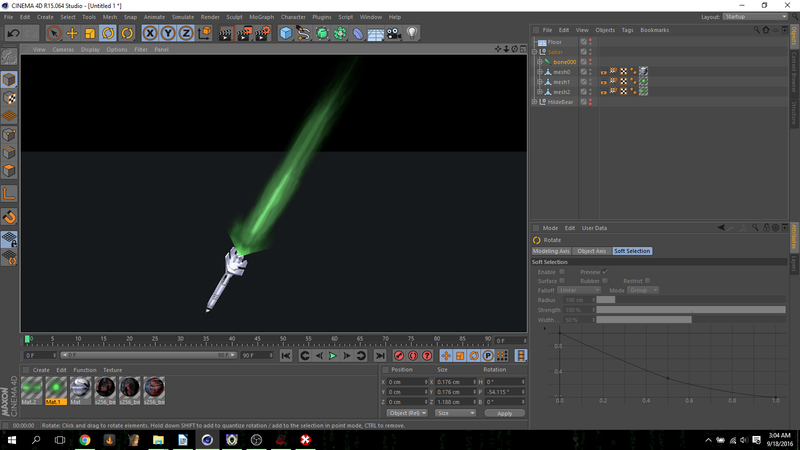Viewport: 800px width, 450px height.
Task: Toggle Position keyframe recording icon
Action: coord(445,356)
